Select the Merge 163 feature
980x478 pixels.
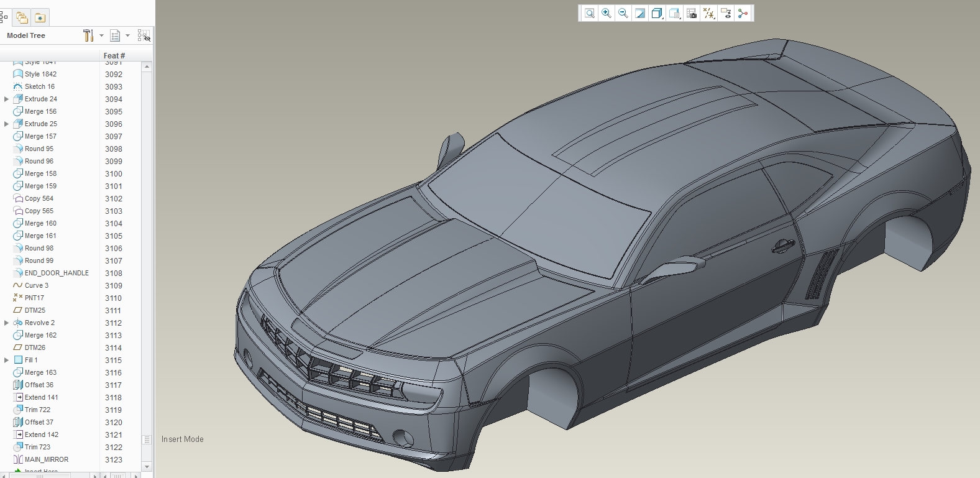[40, 372]
